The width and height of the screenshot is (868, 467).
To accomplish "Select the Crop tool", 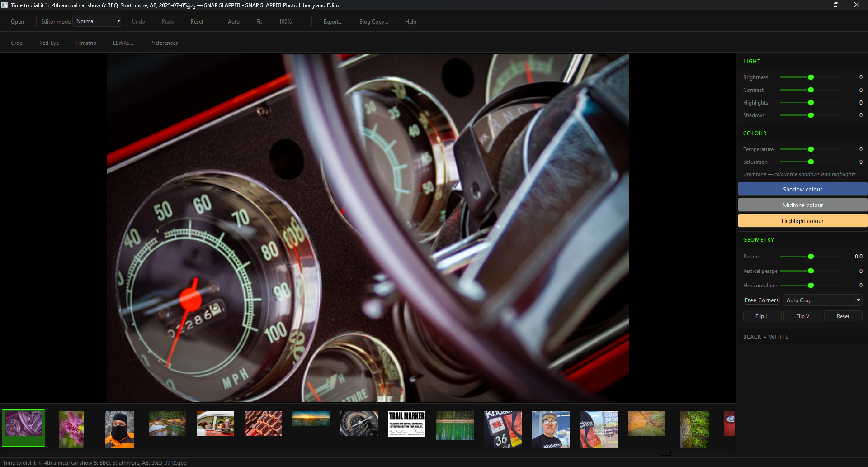I will (17, 43).
